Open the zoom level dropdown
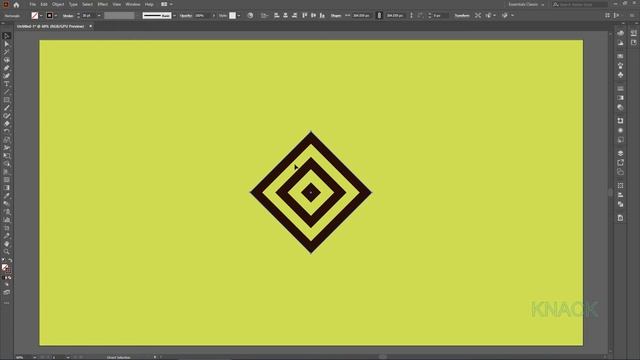This screenshot has height=360, width=640. point(34,357)
